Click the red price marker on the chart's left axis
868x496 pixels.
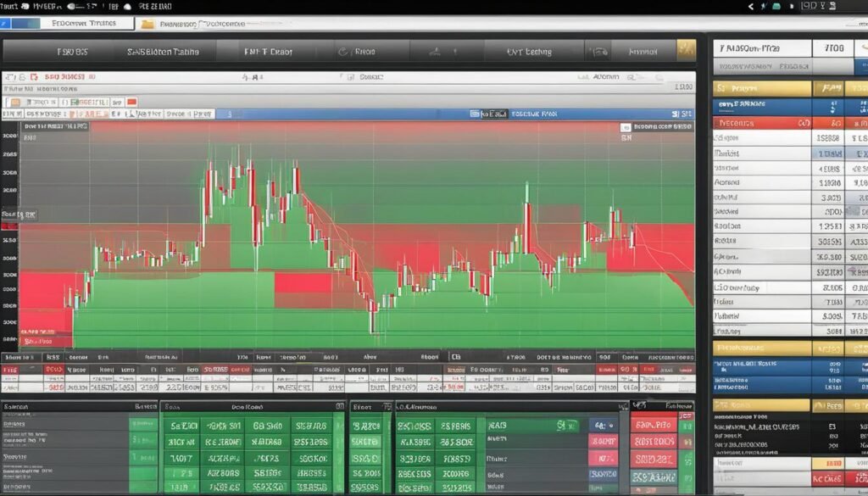coord(9,226)
